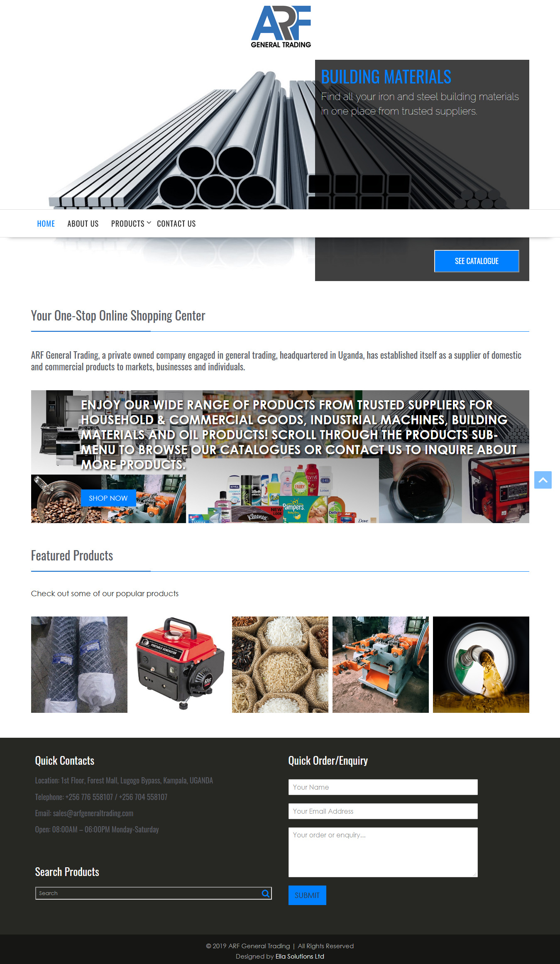560x964 pixels.
Task: Open the industrial machine product thumbnail
Action: point(381,665)
